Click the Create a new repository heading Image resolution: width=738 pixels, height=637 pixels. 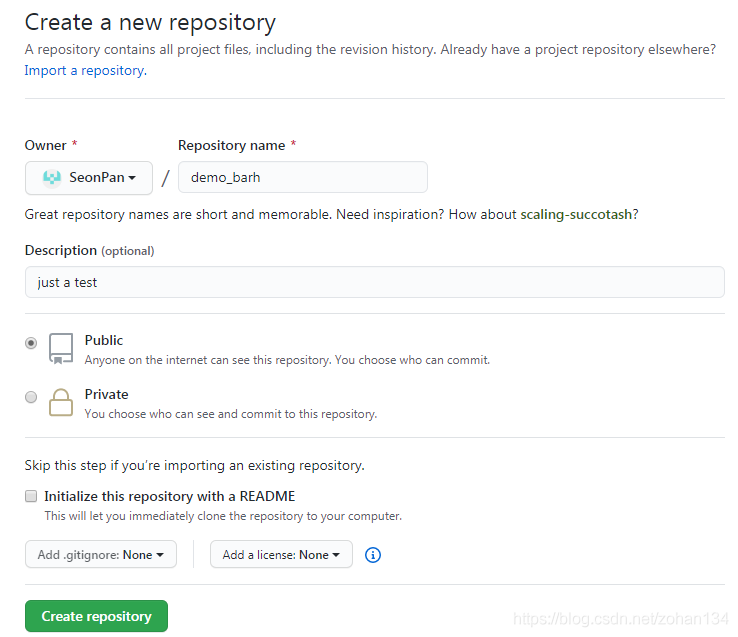[x=150, y=22]
